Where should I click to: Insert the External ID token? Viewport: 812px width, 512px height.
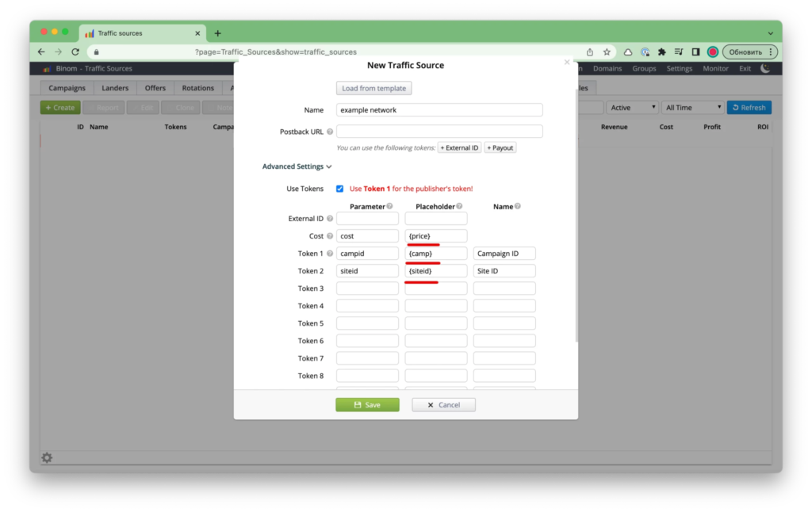pyautogui.click(x=459, y=147)
